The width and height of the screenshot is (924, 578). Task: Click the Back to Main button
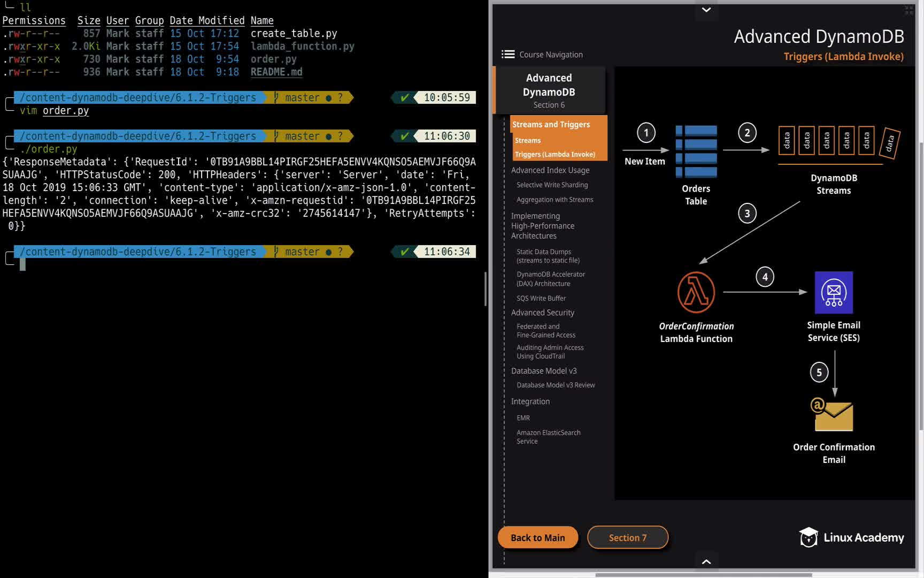[538, 537]
